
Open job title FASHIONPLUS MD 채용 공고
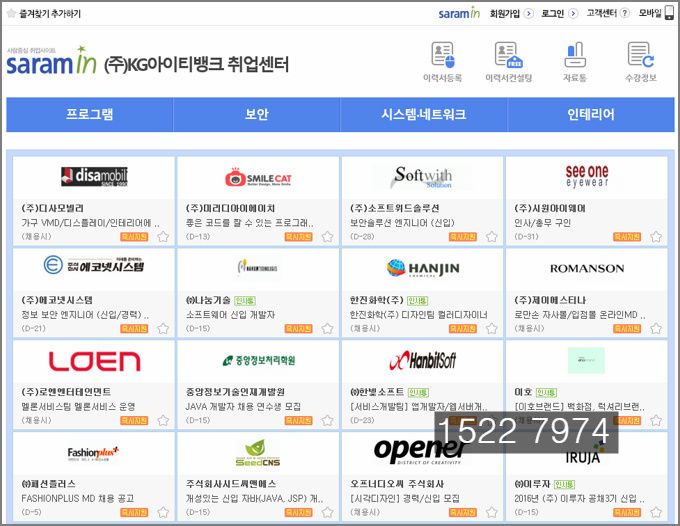tap(78, 499)
